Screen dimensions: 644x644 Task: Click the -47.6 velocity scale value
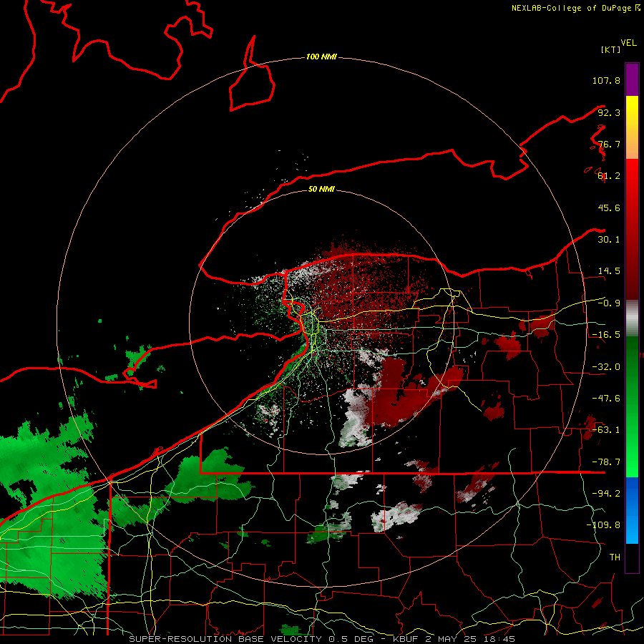[606, 399]
